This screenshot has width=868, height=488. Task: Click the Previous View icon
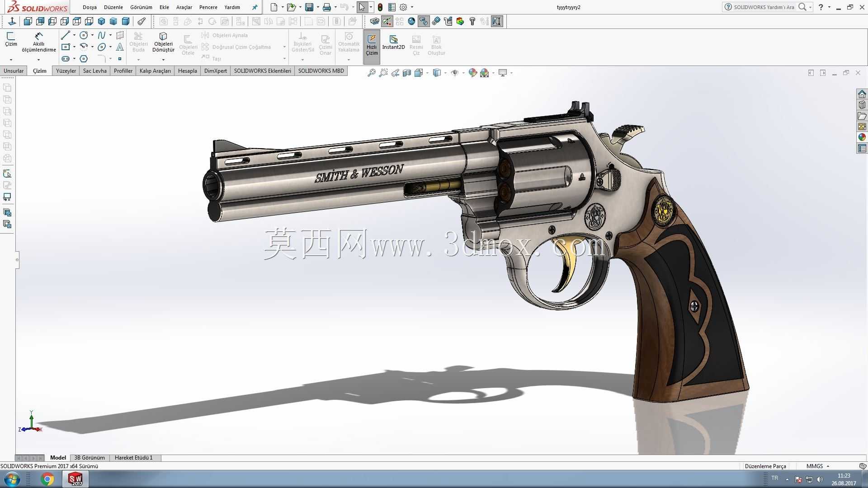pos(395,73)
